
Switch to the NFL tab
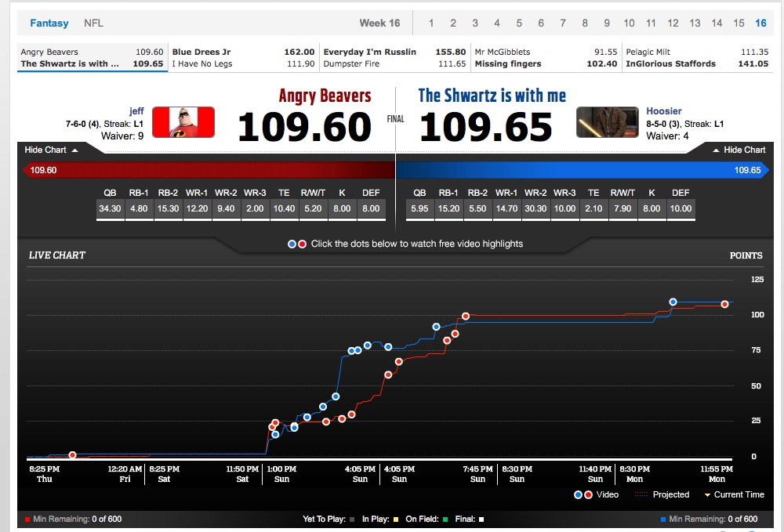pos(93,23)
